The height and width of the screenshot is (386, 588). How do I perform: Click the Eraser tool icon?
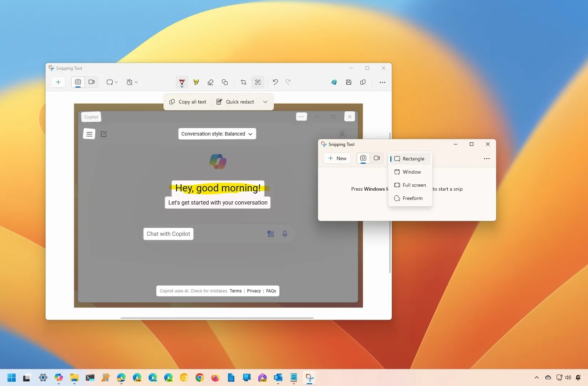point(210,82)
